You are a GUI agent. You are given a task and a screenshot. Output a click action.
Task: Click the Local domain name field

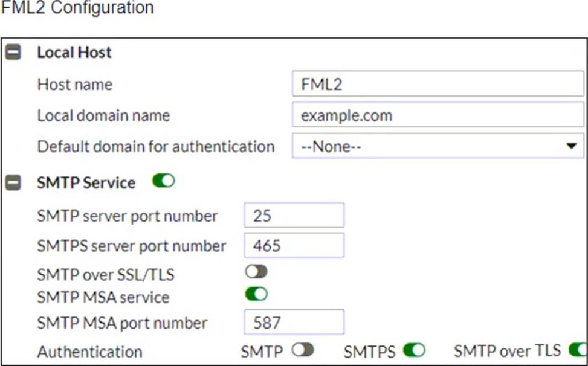click(438, 115)
